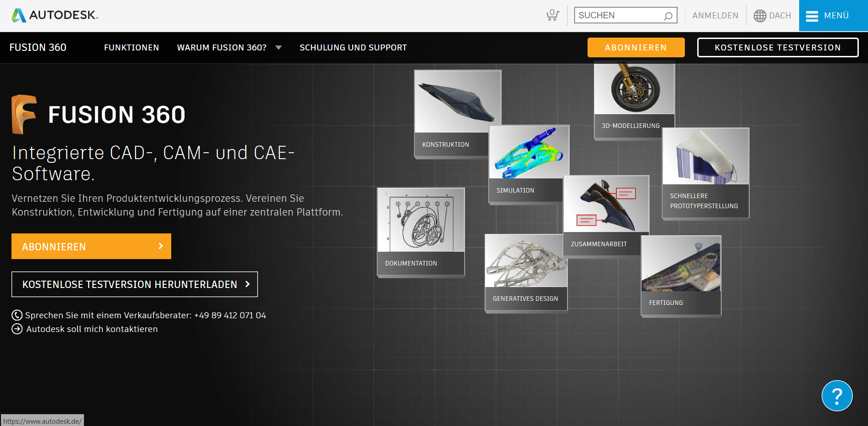
Task: Open the blue help question mark
Action: pyautogui.click(x=837, y=396)
